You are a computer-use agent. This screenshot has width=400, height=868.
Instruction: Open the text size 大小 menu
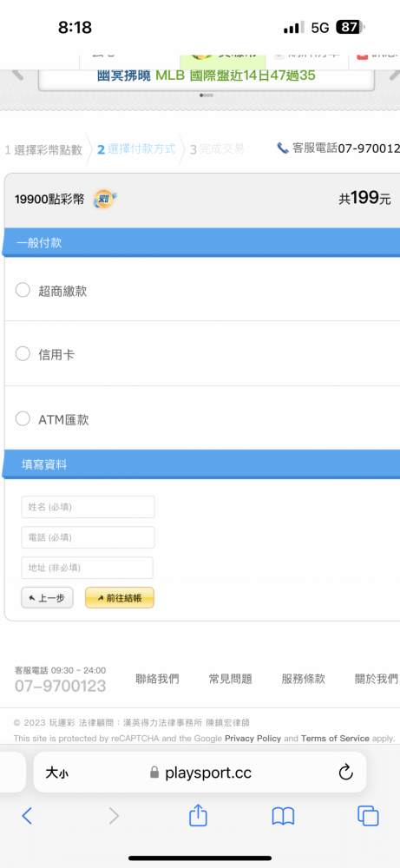click(x=57, y=773)
